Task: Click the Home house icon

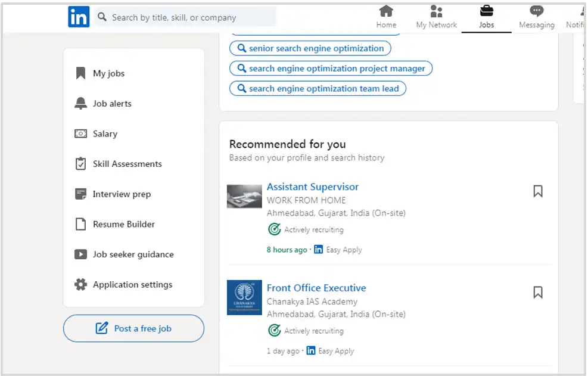Action: (386, 11)
